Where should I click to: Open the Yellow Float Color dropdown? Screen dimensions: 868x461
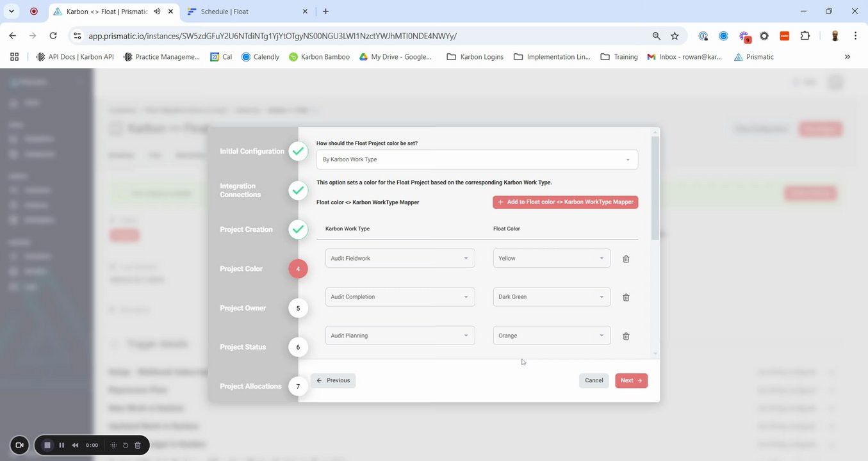click(x=552, y=258)
